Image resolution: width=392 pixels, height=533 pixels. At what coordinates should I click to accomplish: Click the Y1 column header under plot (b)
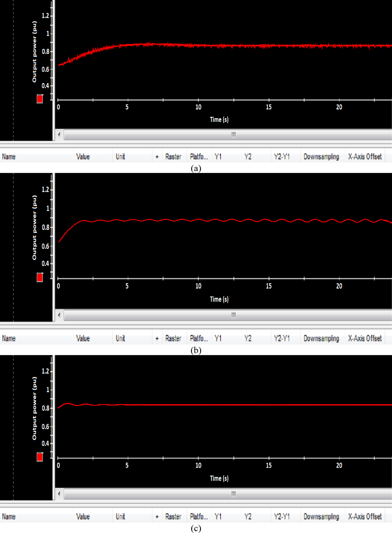tap(218, 338)
